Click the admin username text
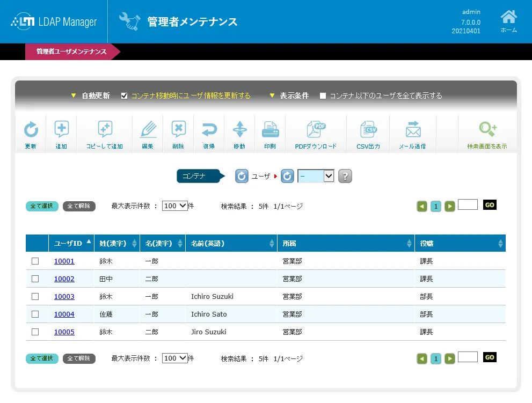Viewport: 532px width, 403px height. click(471, 12)
